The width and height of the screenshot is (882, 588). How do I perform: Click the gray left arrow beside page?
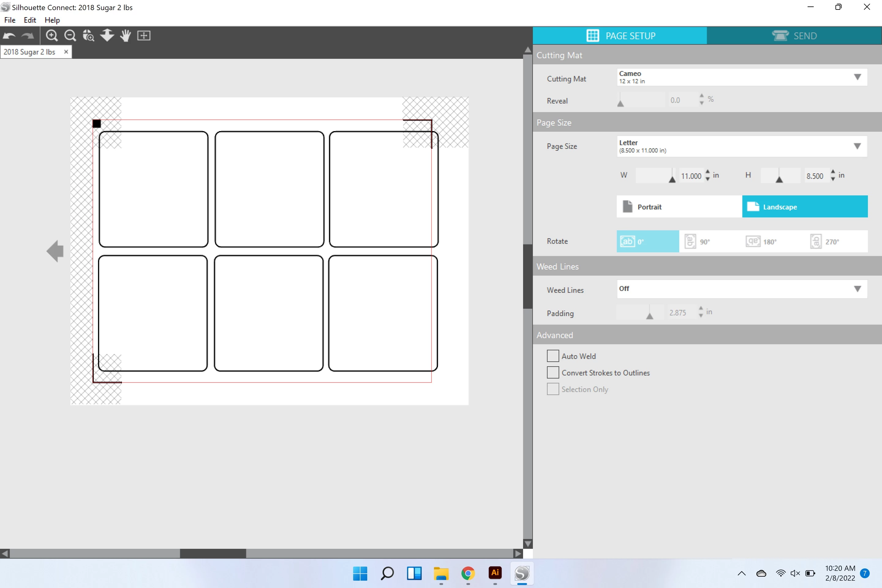(x=55, y=251)
